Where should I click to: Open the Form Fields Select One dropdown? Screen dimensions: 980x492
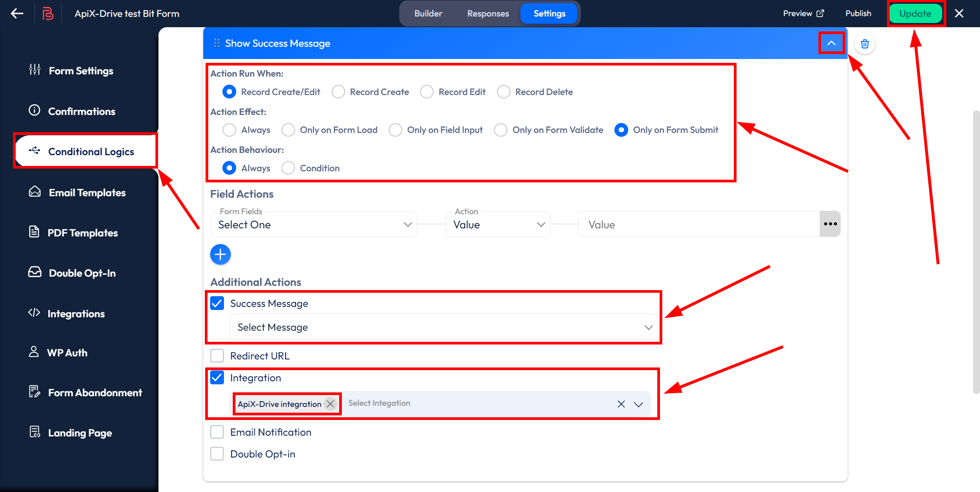click(314, 225)
